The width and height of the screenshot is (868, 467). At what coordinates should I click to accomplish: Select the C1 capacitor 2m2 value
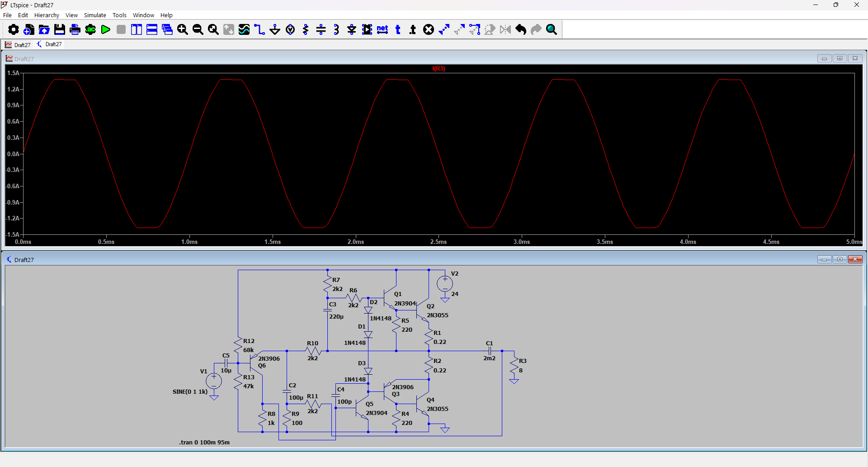click(489, 358)
